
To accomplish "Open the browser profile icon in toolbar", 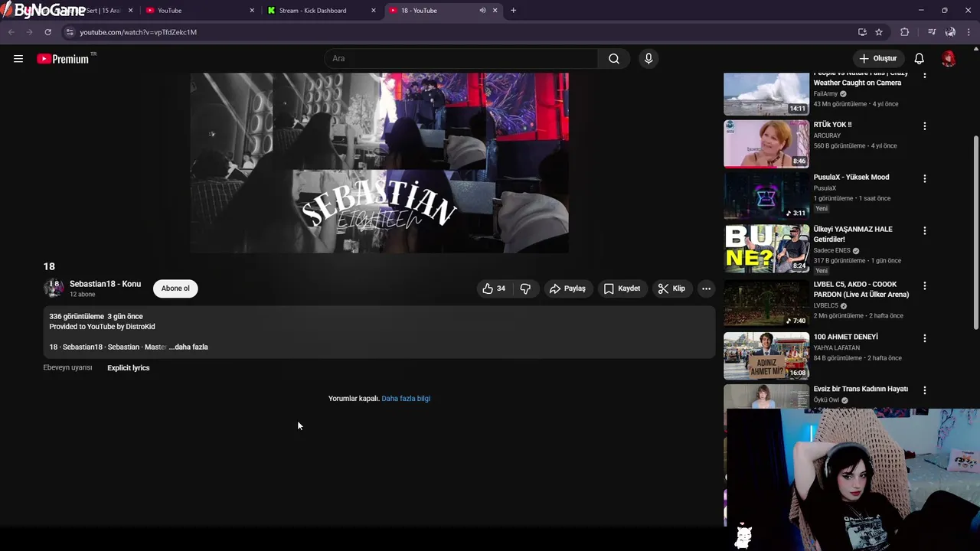I will pos(950,32).
